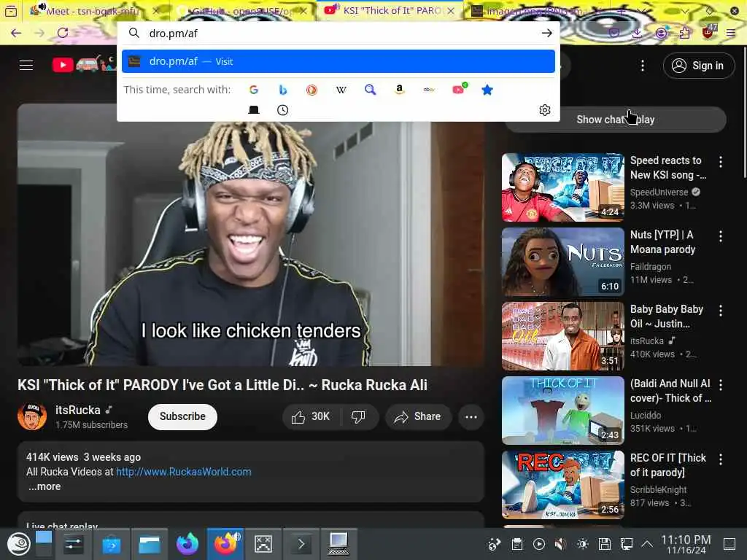
Task: Open the RuckasWorld.com link
Action: coord(183,472)
